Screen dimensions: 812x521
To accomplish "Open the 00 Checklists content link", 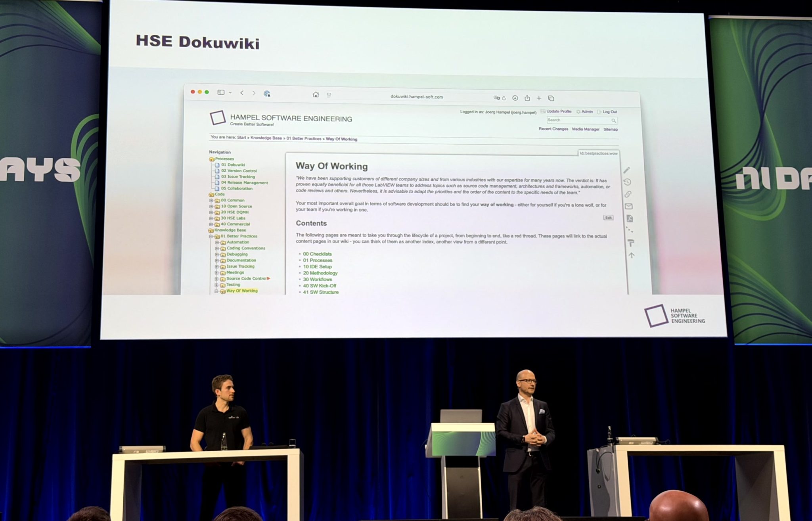I will point(317,254).
